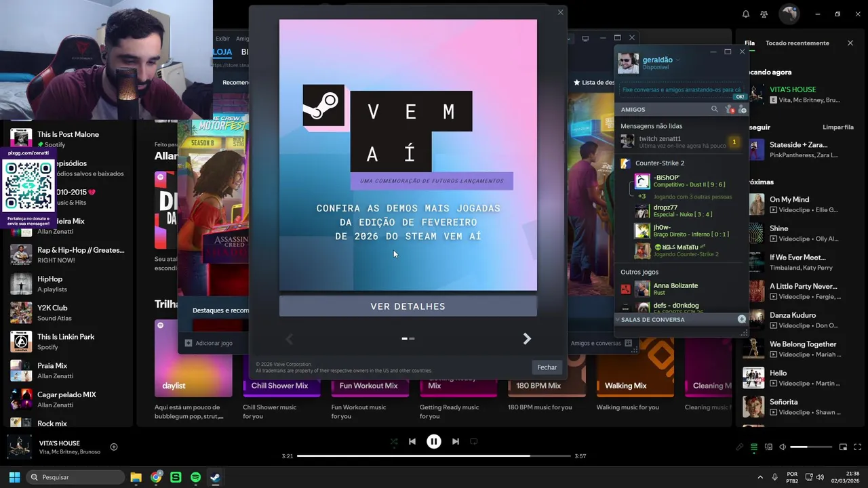Open the LOJA tab in the Steam window
868x488 pixels.
click(224, 52)
